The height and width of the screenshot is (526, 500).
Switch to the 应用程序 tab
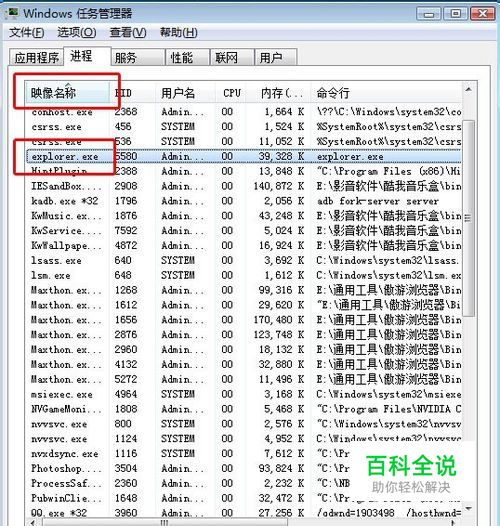(x=37, y=57)
